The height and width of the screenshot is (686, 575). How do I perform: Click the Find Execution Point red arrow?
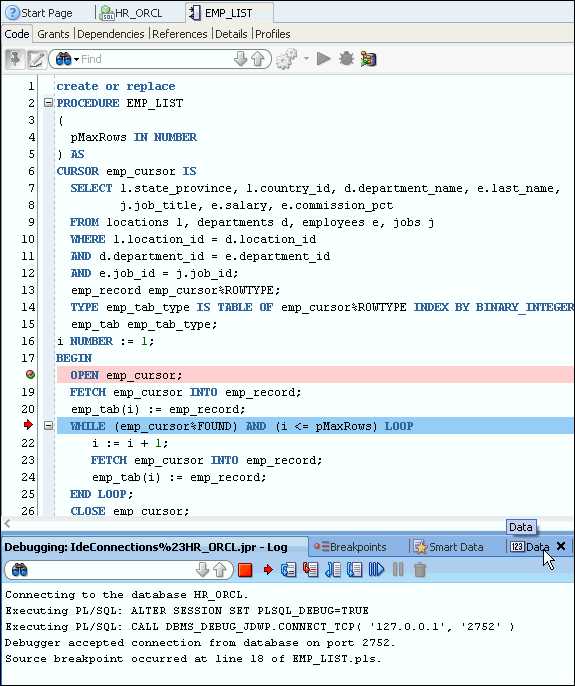[x=268, y=570]
